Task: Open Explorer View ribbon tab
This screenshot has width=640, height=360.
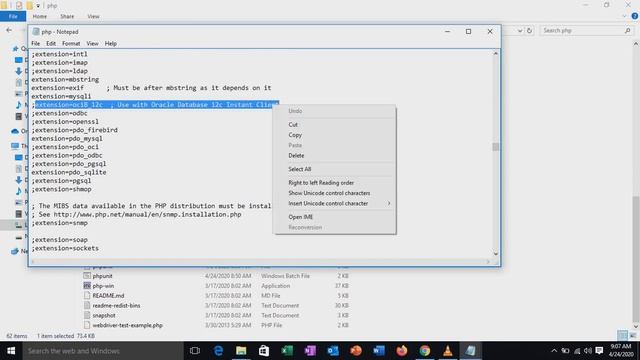Action: point(93,16)
